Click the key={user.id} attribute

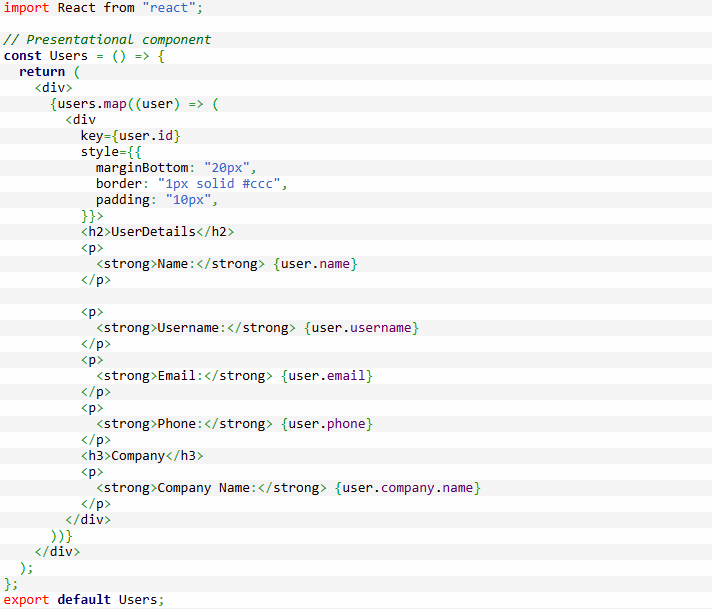coord(131,136)
